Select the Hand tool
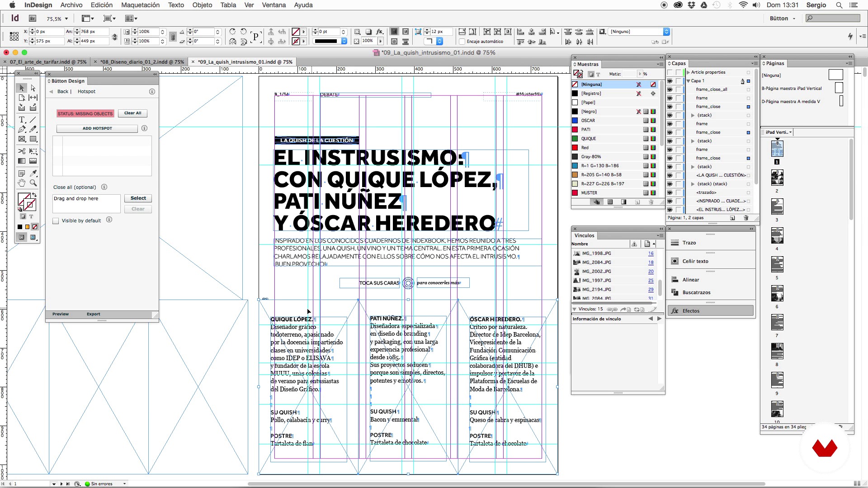The image size is (868, 488). click(22, 183)
